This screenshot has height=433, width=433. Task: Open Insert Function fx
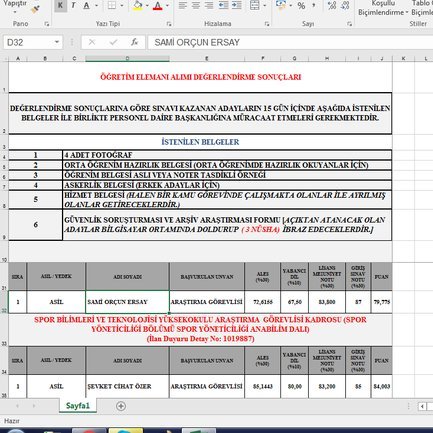(134, 42)
